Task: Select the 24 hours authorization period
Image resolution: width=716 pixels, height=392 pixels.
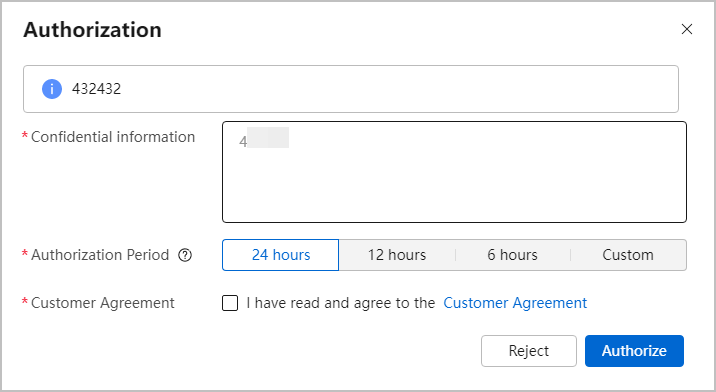Action: 280,255
